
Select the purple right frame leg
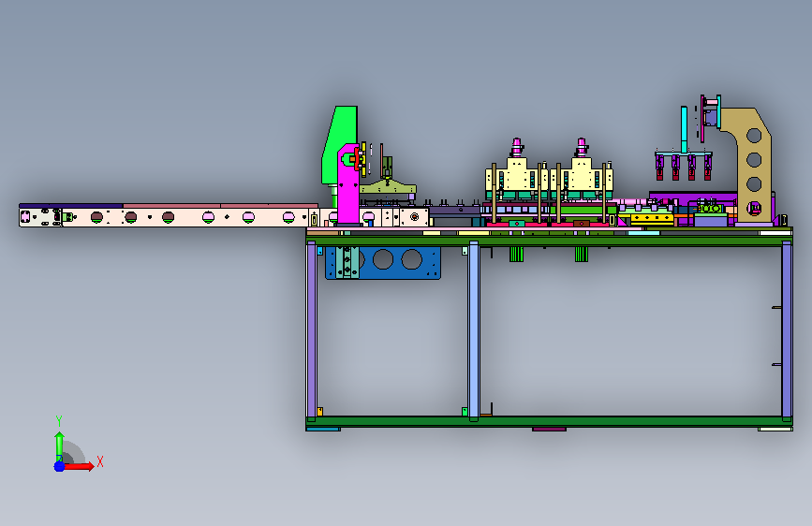[787, 331]
